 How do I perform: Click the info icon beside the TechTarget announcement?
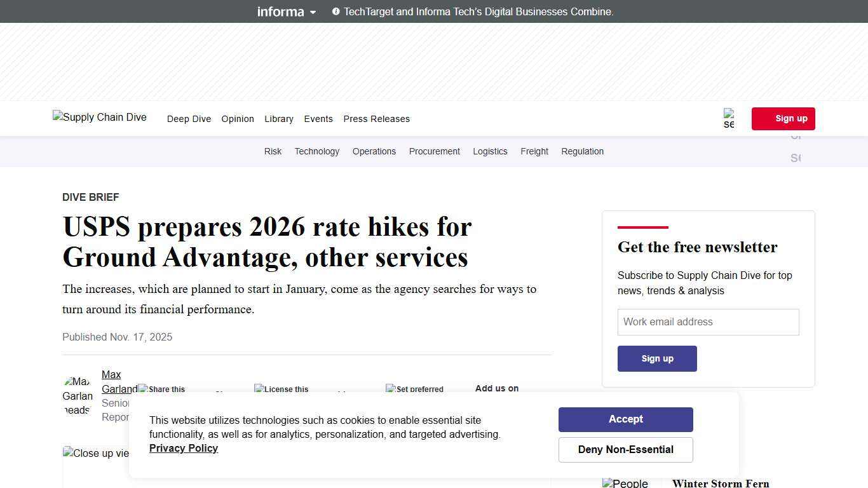pos(336,11)
